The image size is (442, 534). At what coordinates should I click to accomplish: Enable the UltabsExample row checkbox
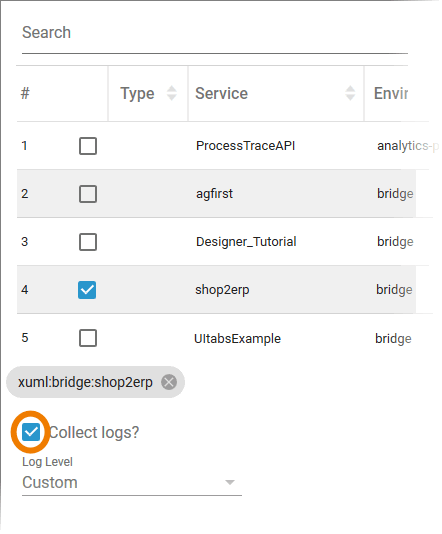tap(88, 338)
